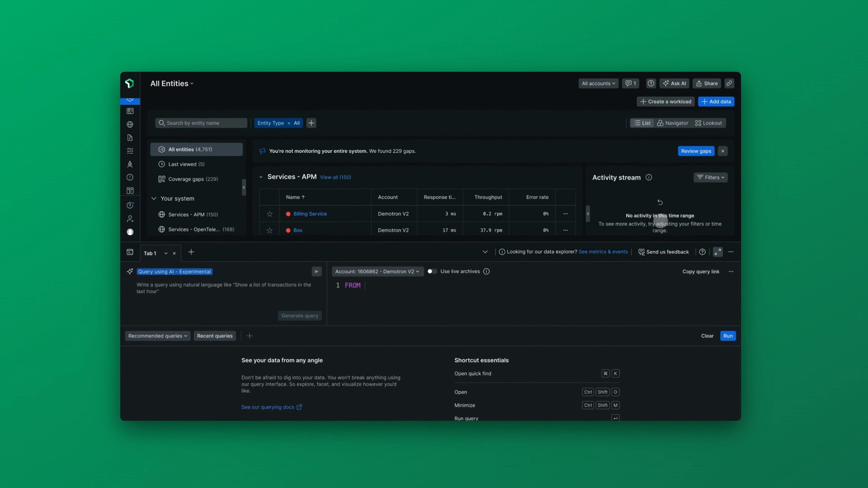Click the query console terminal icon
Viewport: 868px width, 488px height.
[130, 252]
